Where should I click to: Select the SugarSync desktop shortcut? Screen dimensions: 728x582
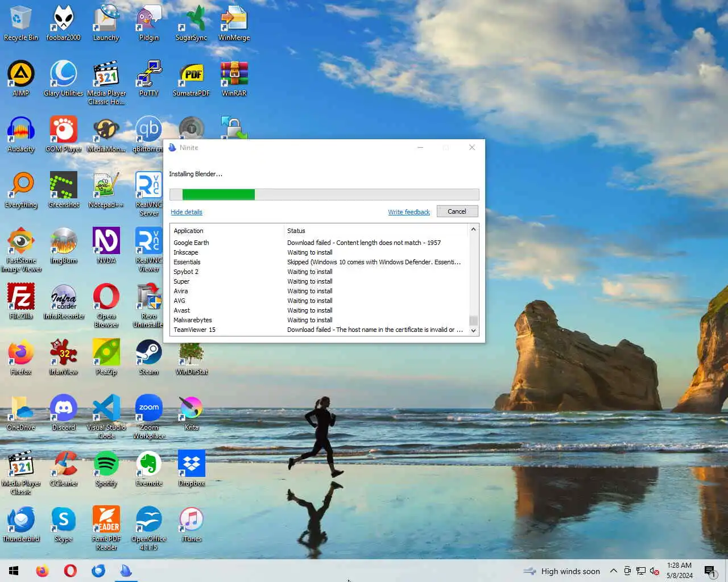point(191,23)
